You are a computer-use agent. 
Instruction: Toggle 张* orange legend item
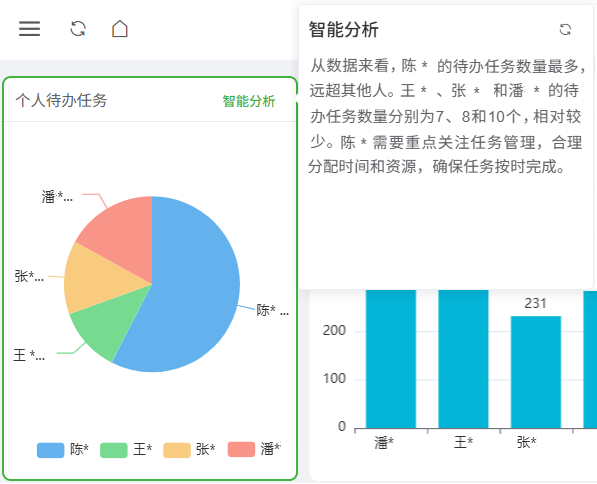(189, 450)
